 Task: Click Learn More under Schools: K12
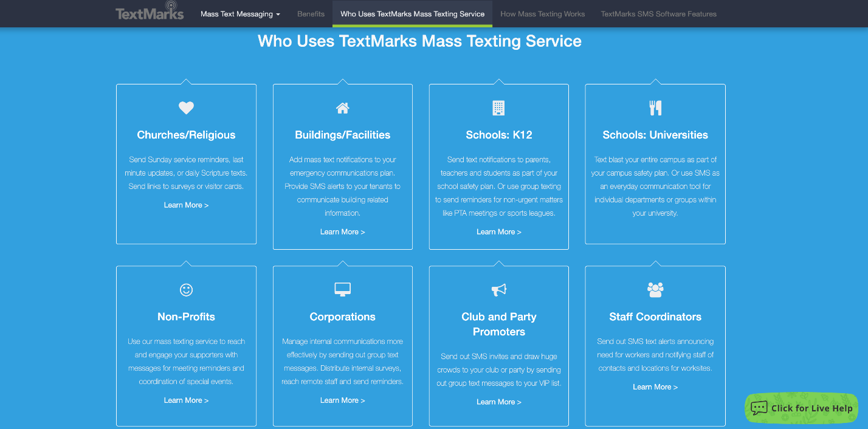(x=499, y=232)
